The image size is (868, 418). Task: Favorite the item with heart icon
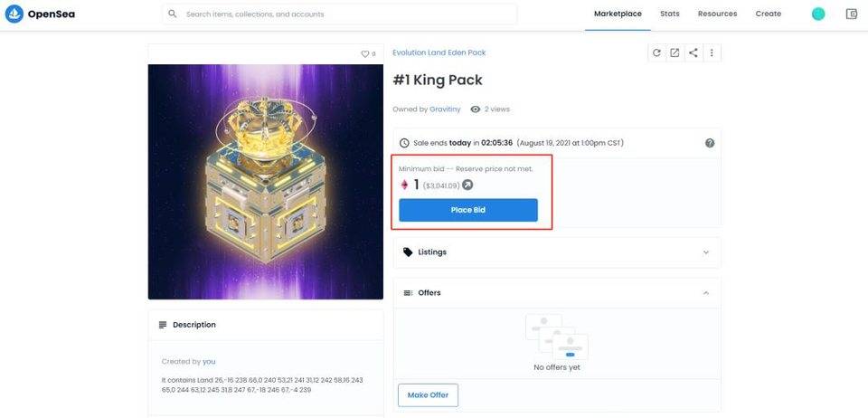point(364,53)
